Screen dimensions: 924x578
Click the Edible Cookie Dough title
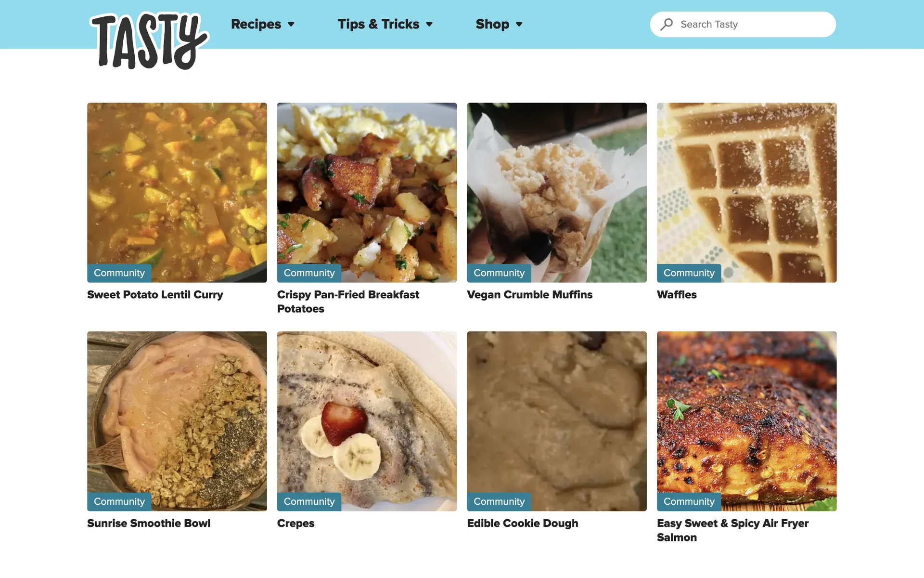(522, 523)
